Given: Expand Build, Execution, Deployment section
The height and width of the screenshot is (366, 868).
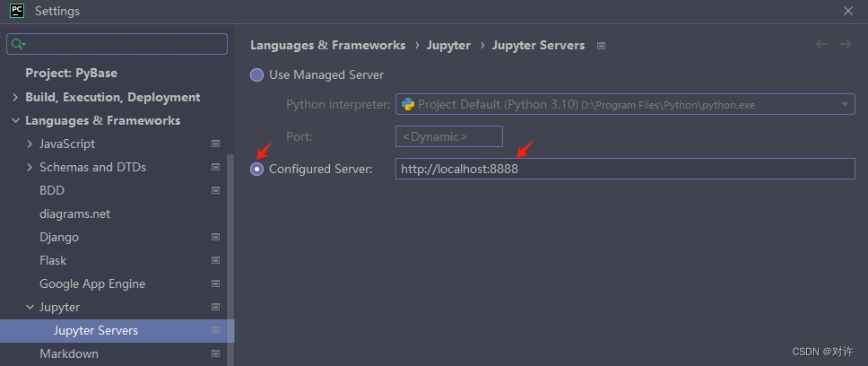Looking at the screenshot, I should [x=15, y=98].
